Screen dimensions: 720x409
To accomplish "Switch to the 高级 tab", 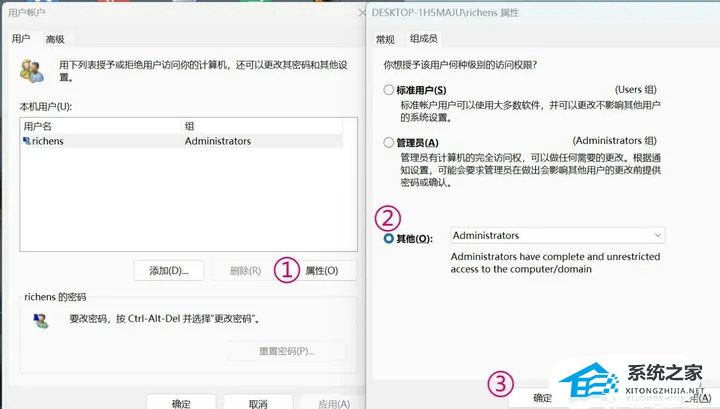I will (55, 39).
